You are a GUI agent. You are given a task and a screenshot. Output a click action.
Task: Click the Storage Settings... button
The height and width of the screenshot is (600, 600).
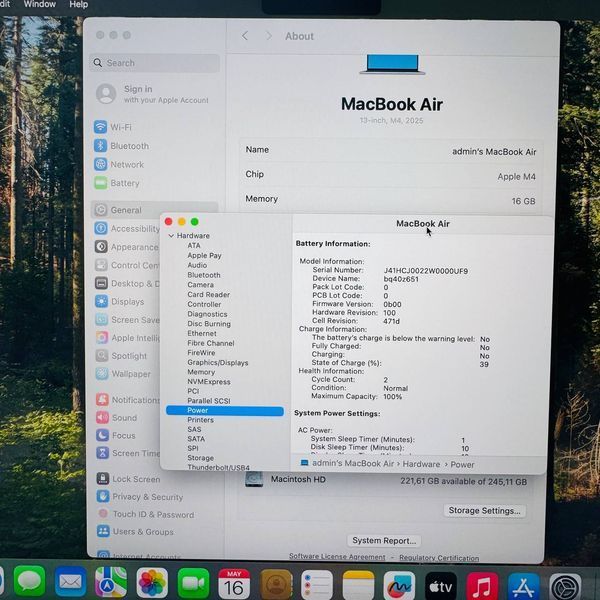pos(484,510)
